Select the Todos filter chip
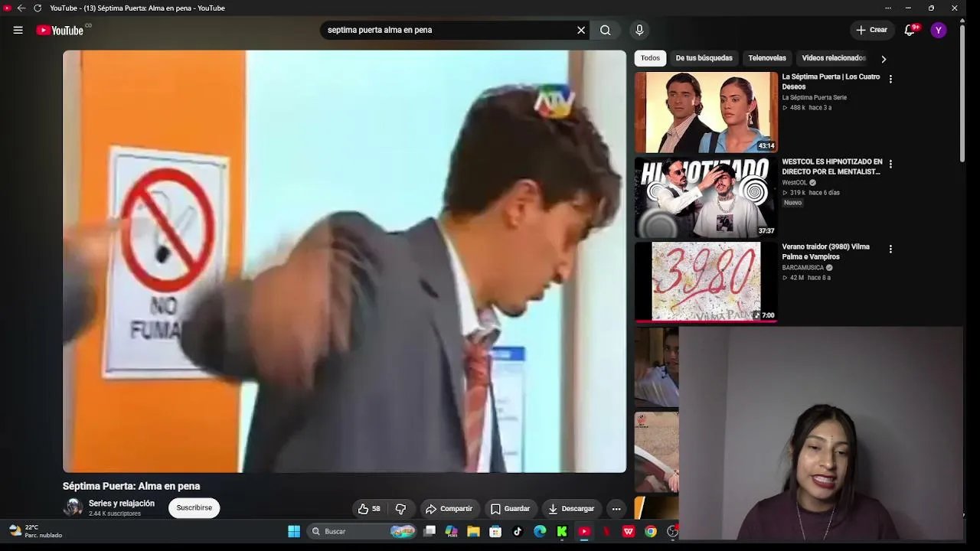Viewport: 980px width, 551px height. tap(650, 58)
